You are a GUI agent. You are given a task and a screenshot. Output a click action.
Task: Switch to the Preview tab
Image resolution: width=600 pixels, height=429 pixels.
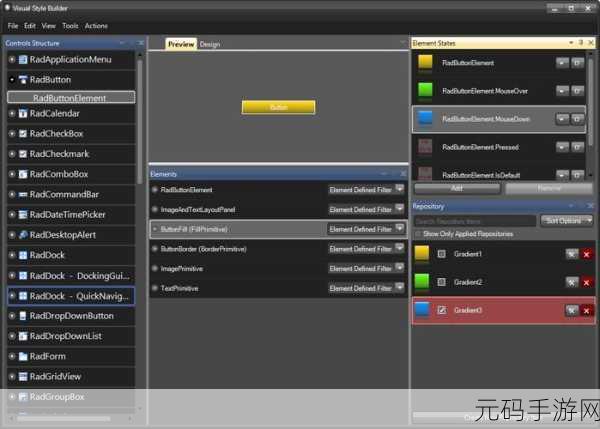click(181, 44)
